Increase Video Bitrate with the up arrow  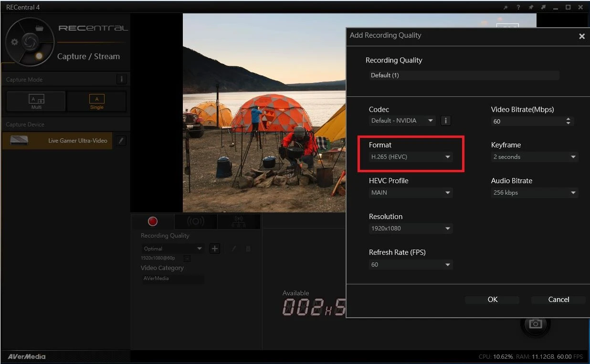pyautogui.click(x=568, y=119)
